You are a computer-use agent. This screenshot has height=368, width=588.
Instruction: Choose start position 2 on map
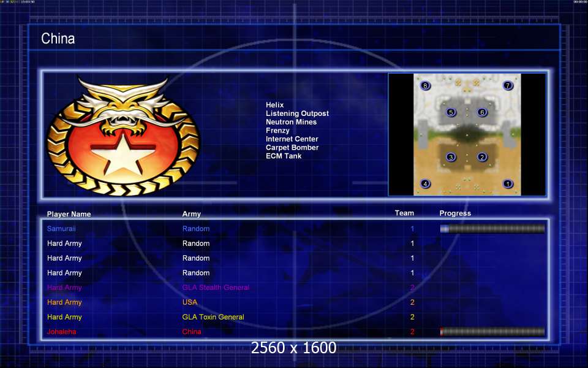point(482,157)
